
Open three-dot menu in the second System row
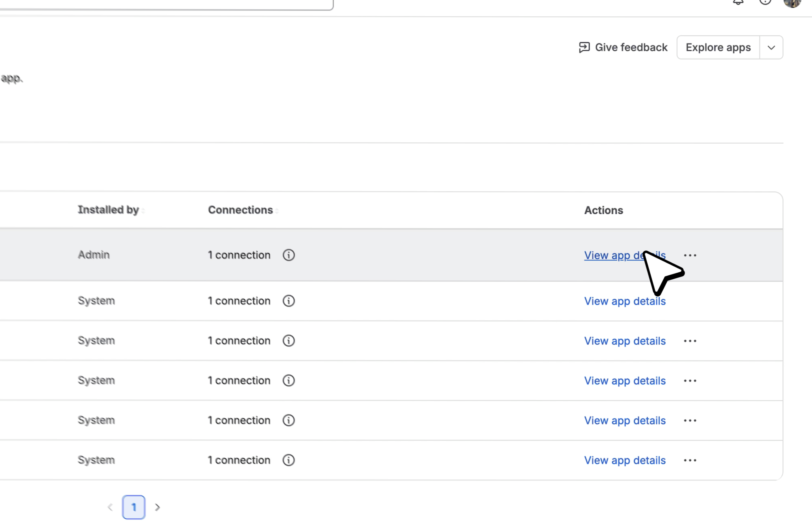pyautogui.click(x=690, y=341)
